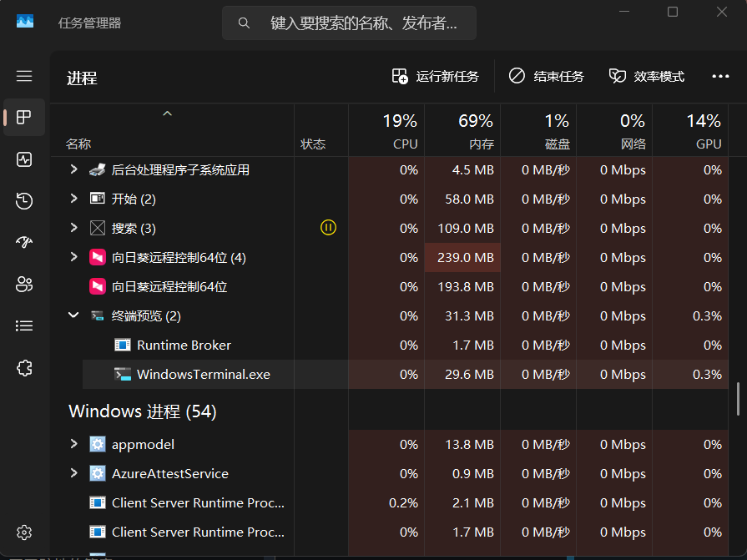The image size is (747, 560).
Task: Click the 后台处理程序子系统应用 printer icon
Action: 97,170
